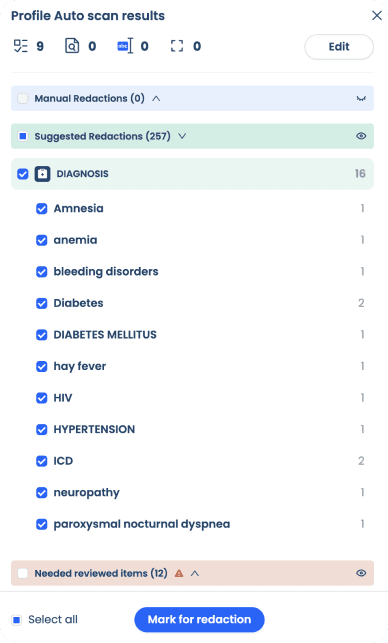The image size is (388, 643).
Task: Toggle visibility eye on Needed reviewed items
Action: coord(361,573)
